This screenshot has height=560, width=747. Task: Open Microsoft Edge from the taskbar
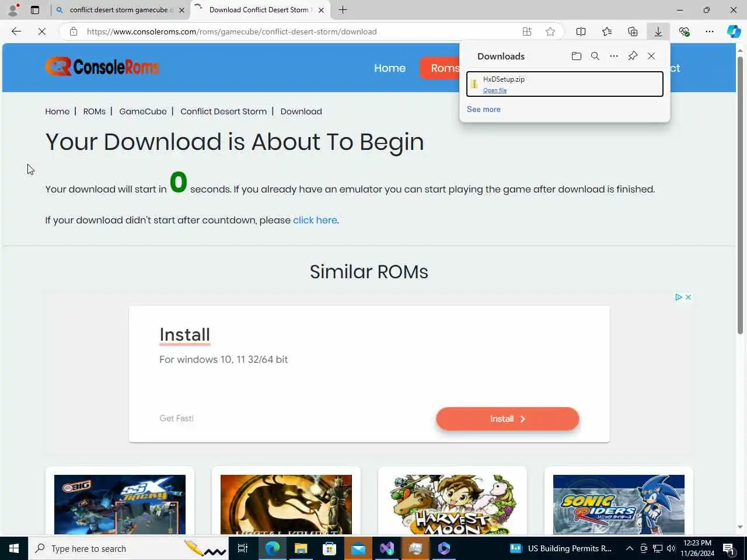click(x=273, y=548)
